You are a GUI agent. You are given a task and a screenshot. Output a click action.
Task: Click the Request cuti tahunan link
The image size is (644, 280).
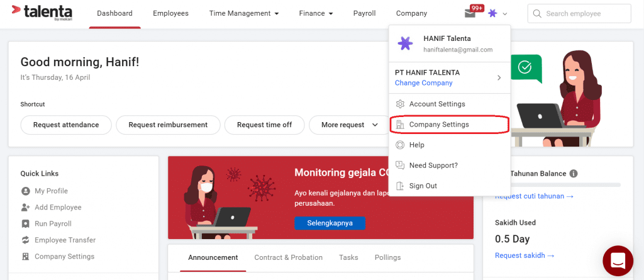coord(534,196)
